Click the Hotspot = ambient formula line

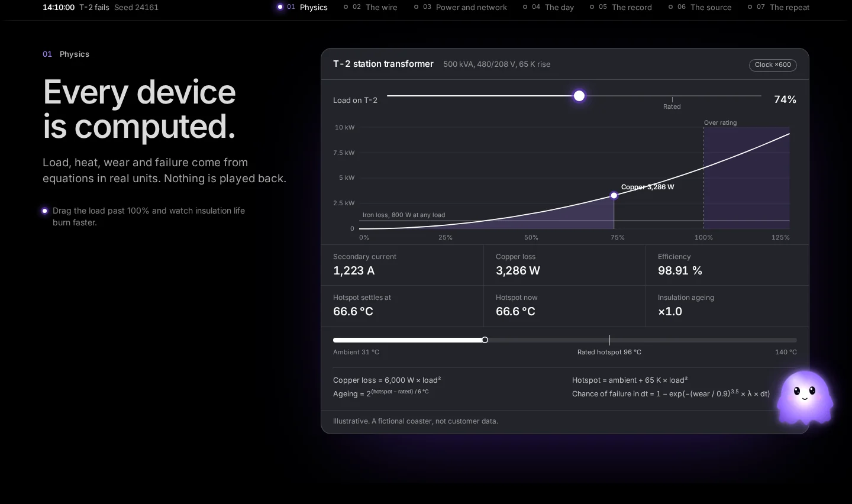click(x=630, y=380)
